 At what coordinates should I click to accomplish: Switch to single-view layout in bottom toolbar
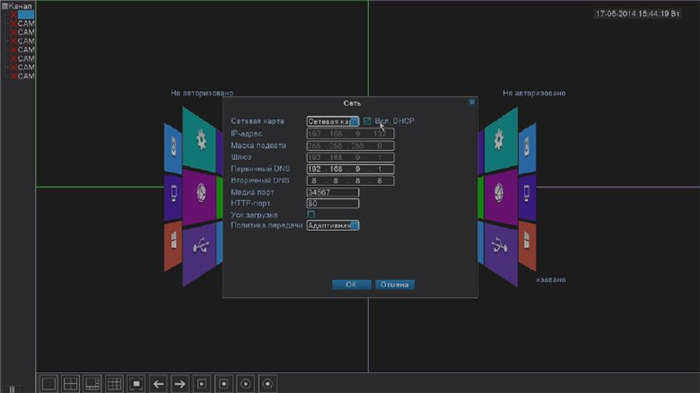(49, 384)
